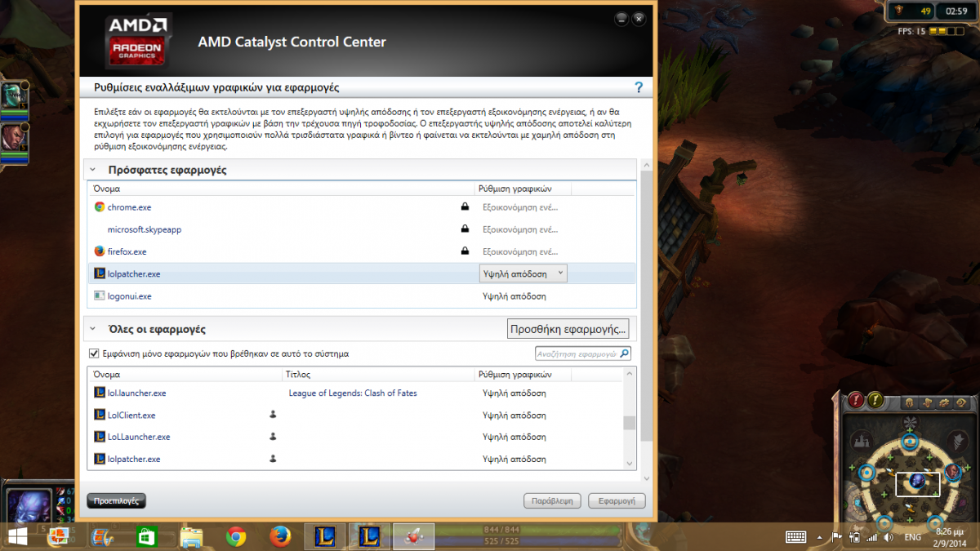Open the Windows Store taskbar icon
This screenshot has height=551, width=980.
147,536
